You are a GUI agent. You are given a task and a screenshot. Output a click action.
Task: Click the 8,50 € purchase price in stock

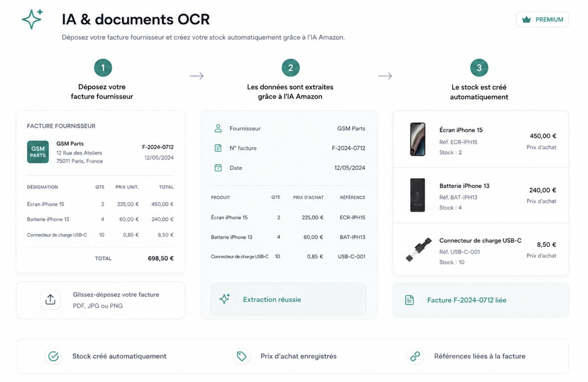(x=547, y=245)
